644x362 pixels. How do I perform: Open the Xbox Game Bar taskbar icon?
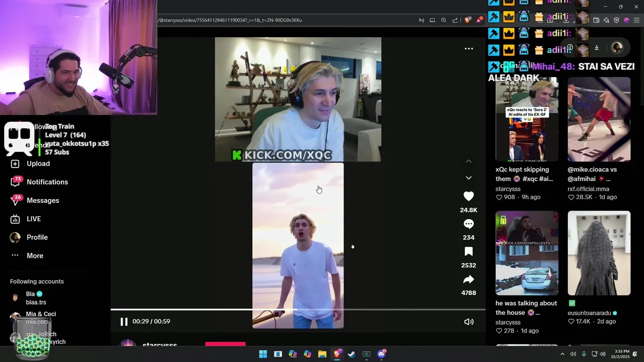366,354
